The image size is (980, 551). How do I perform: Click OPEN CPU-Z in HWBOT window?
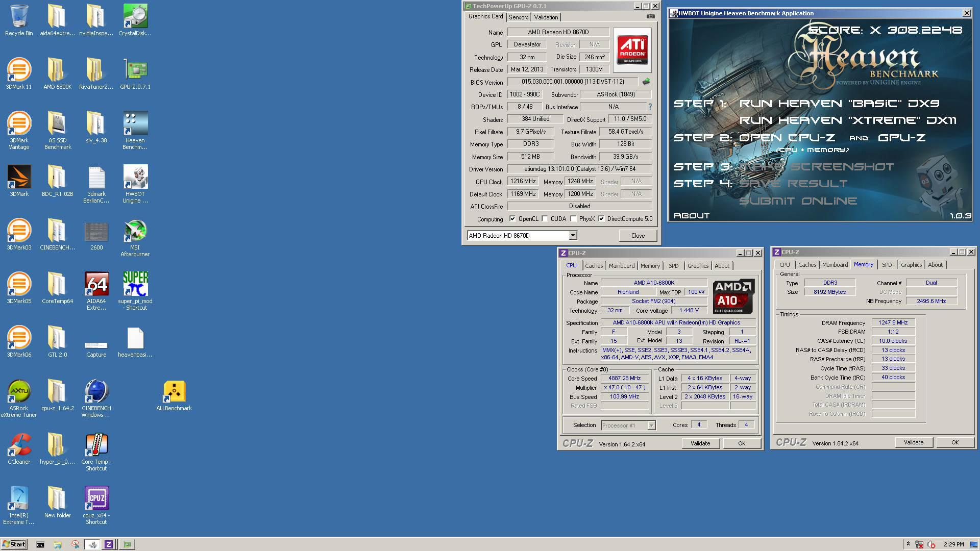point(787,138)
